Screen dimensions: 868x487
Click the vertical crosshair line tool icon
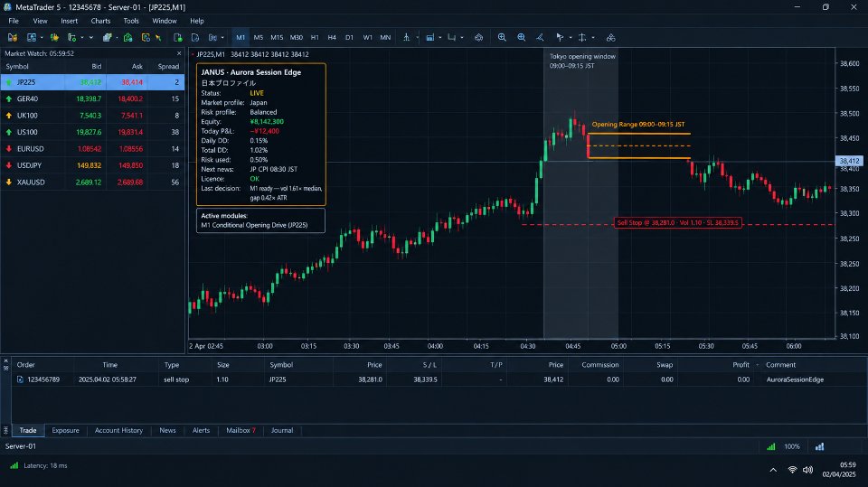pyautogui.click(x=582, y=38)
